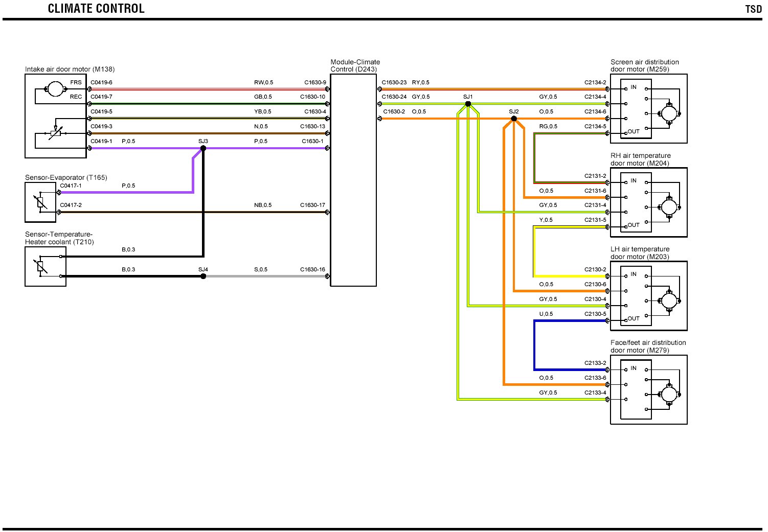The width and height of the screenshot is (768, 532).
Task: Click the C1630-16 connector pin label
Action: click(312, 269)
